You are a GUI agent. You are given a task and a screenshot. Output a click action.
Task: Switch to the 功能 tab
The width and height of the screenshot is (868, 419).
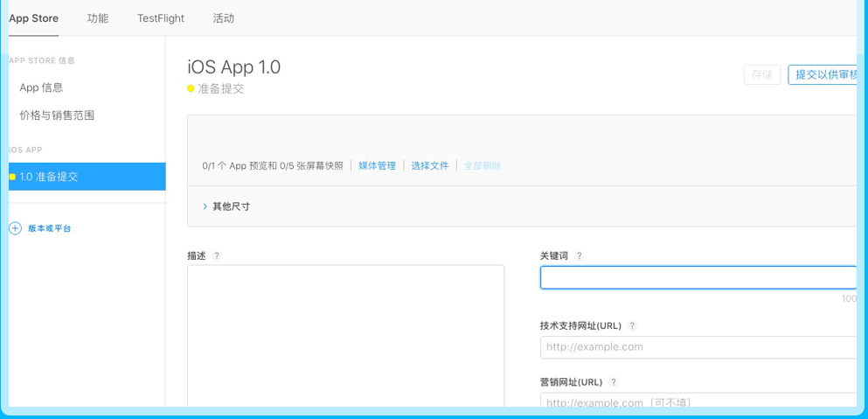[98, 18]
